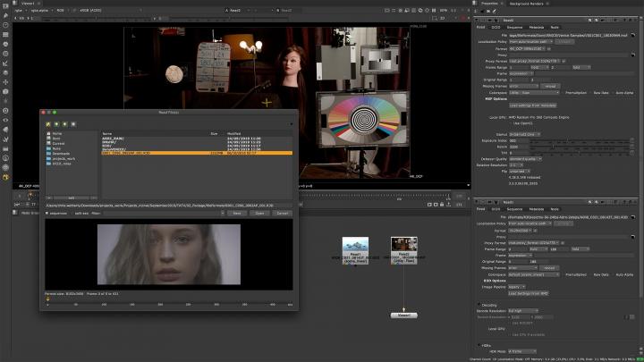Toggle Read1 Raw Data checkbox
Image resolution: width=644 pixels, height=362 pixels.
click(x=591, y=274)
